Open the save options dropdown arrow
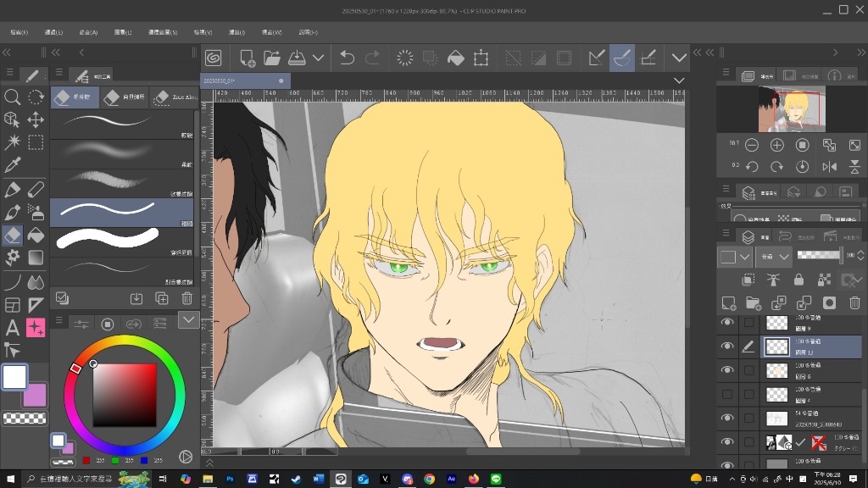The height and width of the screenshot is (488, 868). (x=319, y=58)
